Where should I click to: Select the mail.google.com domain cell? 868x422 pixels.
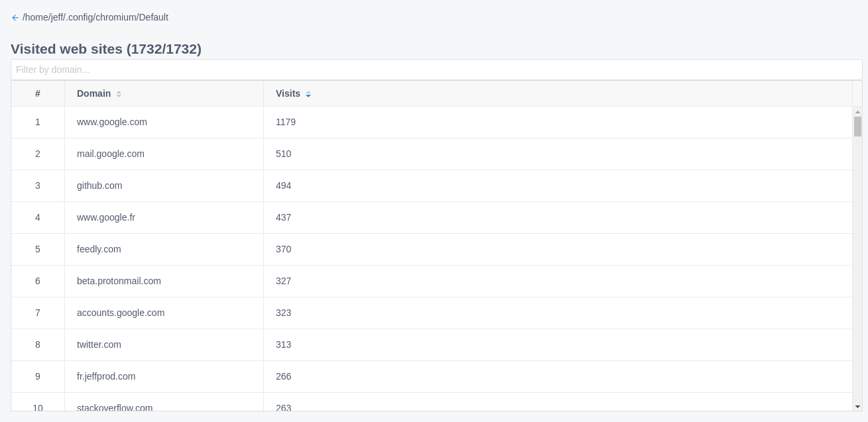click(x=164, y=154)
